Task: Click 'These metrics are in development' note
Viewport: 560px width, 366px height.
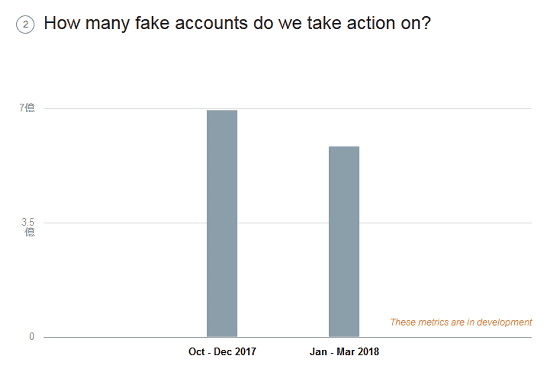Action: [461, 322]
